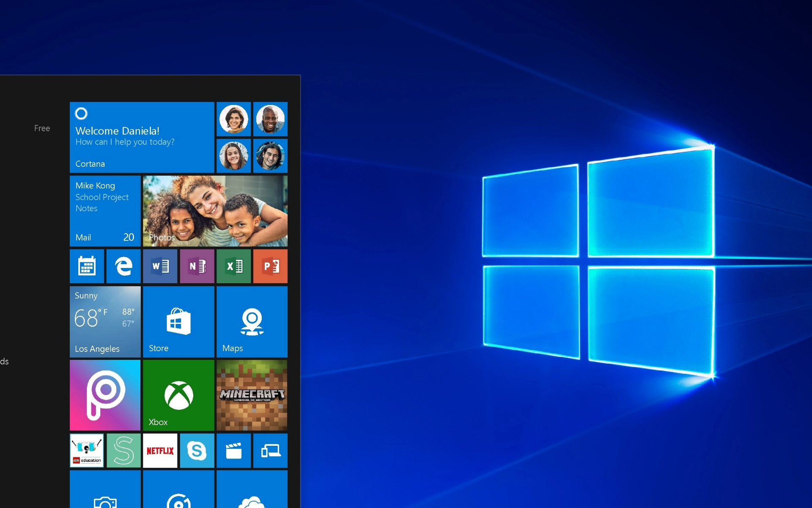Launch the PowerPoint tile

tap(271, 266)
